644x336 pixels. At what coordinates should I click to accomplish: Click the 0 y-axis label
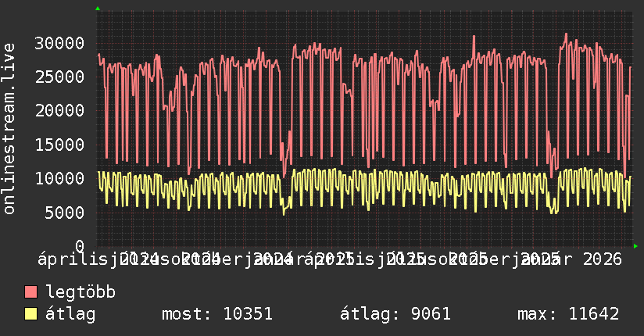[x=80, y=246]
